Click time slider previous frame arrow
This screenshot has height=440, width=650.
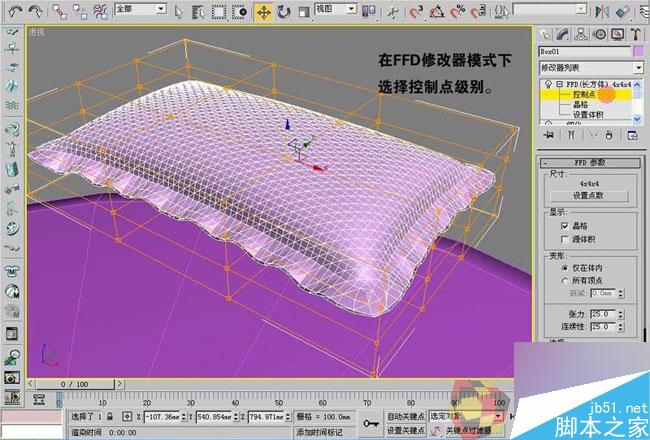[x=31, y=384]
